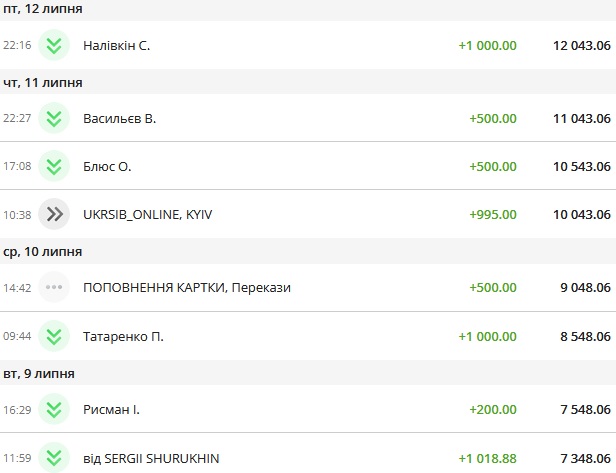The width and height of the screenshot is (616, 473).
Task: Click the ср, 10 липня date header
Action: [x=42, y=251]
